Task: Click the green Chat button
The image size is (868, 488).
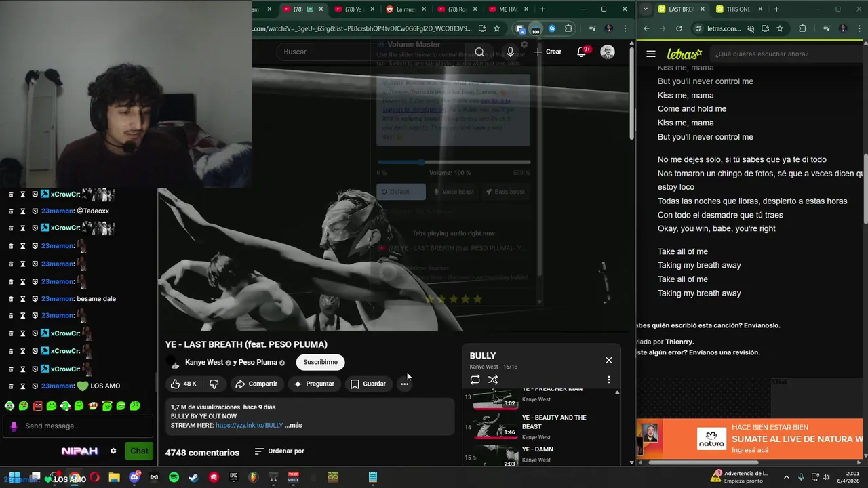Action: (x=139, y=451)
